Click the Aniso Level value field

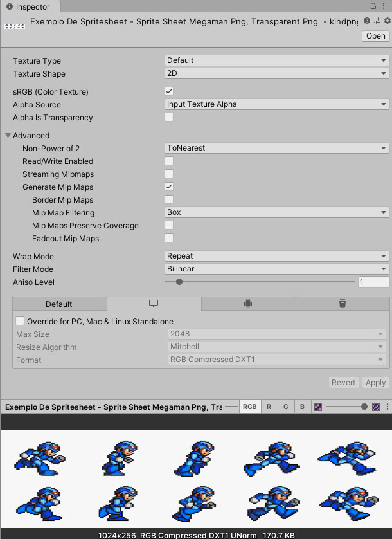[373, 282]
